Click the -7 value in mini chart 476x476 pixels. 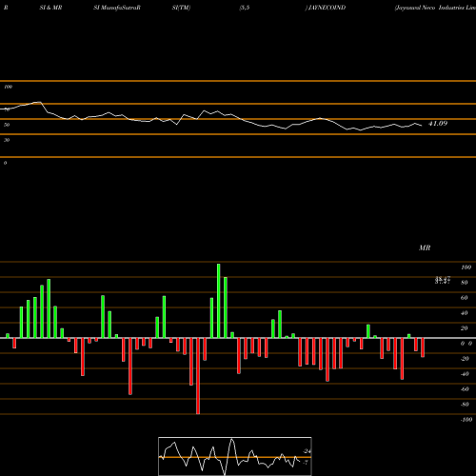pos(306,463)
